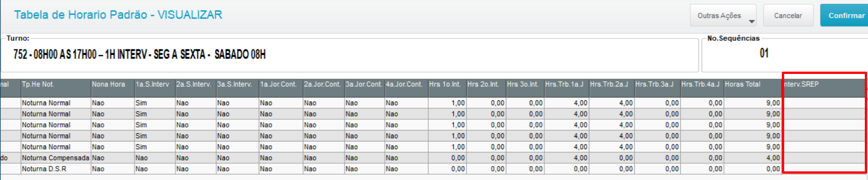
Task: Click the Tabela de Horario Padrão - VISUALIZAR title
Action: 118,15
